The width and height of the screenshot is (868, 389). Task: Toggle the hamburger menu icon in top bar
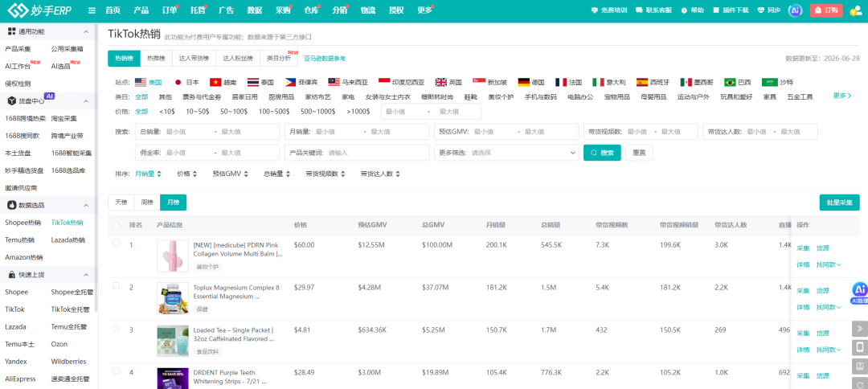pyautogui.click(x=92, y=10)
